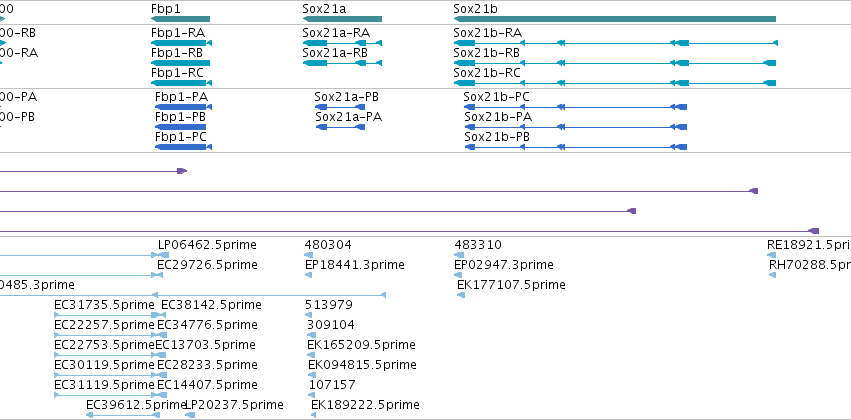Screen dimensions: 851x420
Task: Click the Sox21a-RB transcript glyph
Action: tap(342, 63)
